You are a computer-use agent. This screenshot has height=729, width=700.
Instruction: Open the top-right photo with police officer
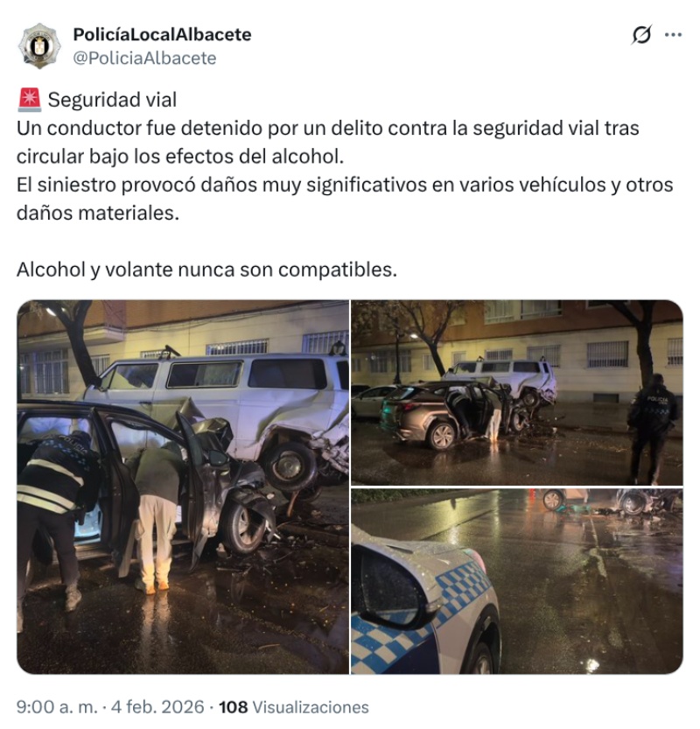click(517, 392)
